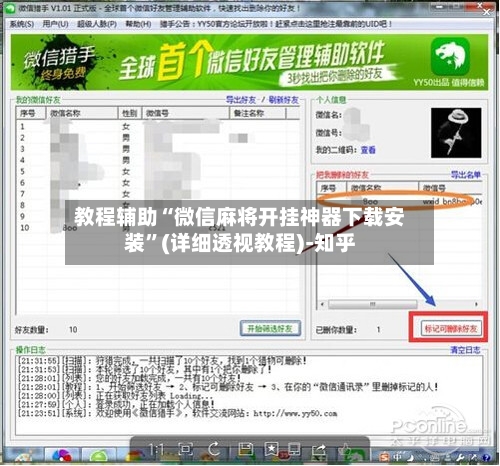The image size is (500, 466).
Task: Click the 清空日志 link
Action: click(x=465, y=350)
